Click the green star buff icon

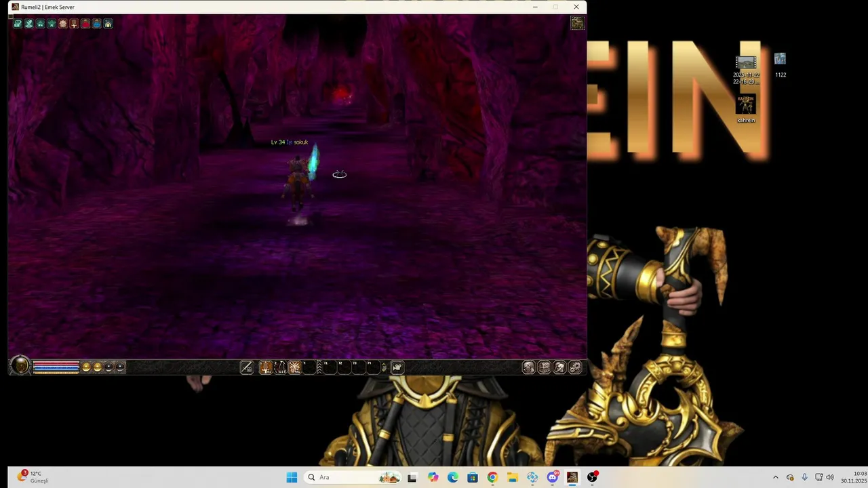(x=52, y=24)
